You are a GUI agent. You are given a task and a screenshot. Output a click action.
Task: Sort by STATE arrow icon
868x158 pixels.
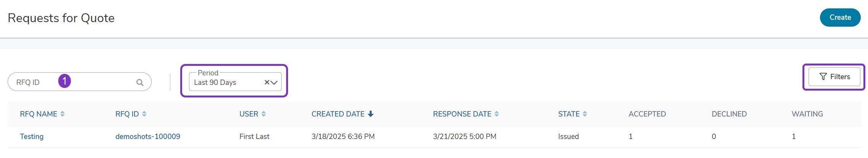coord(585,114)
